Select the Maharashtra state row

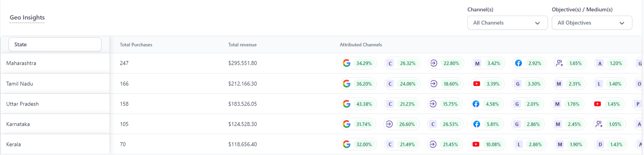[x=55, y=63]
